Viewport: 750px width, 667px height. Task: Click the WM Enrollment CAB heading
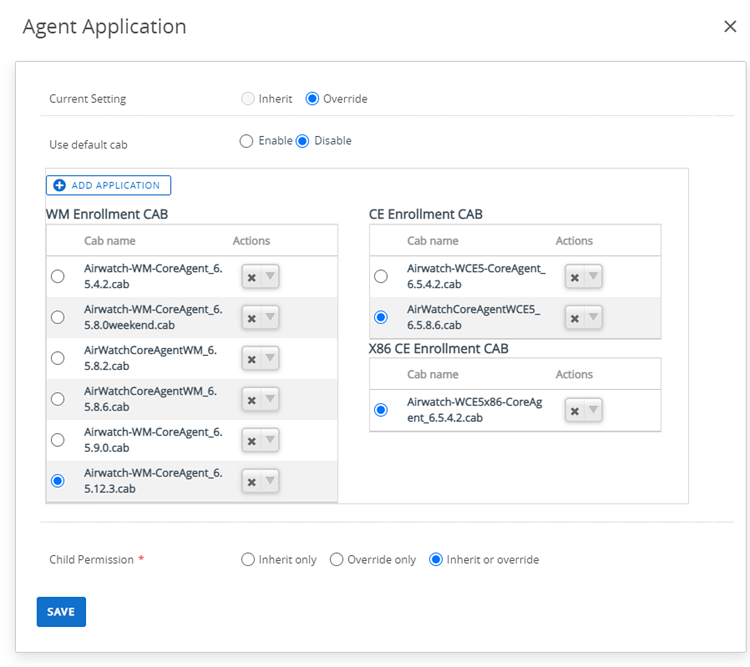pos(107,214)
